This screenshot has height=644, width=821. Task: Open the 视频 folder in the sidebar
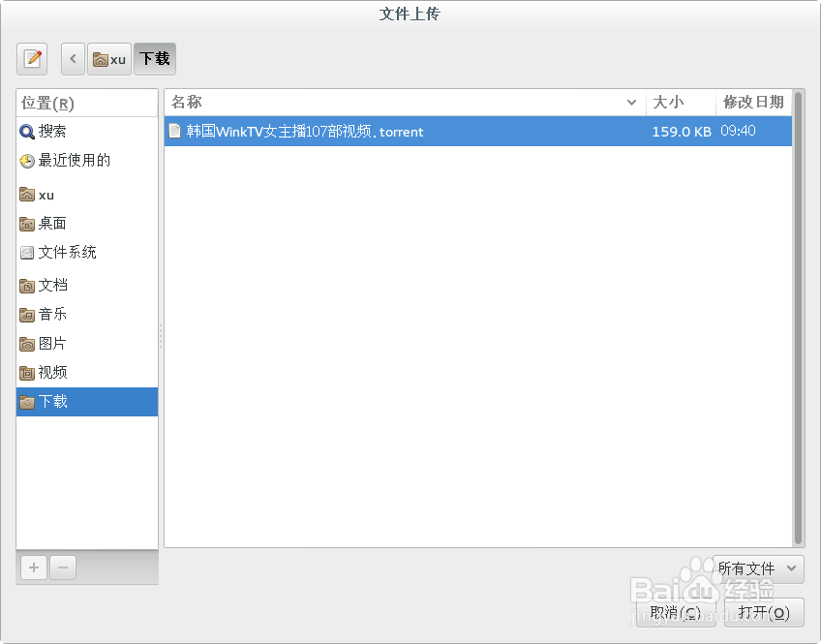coord(87,372)
